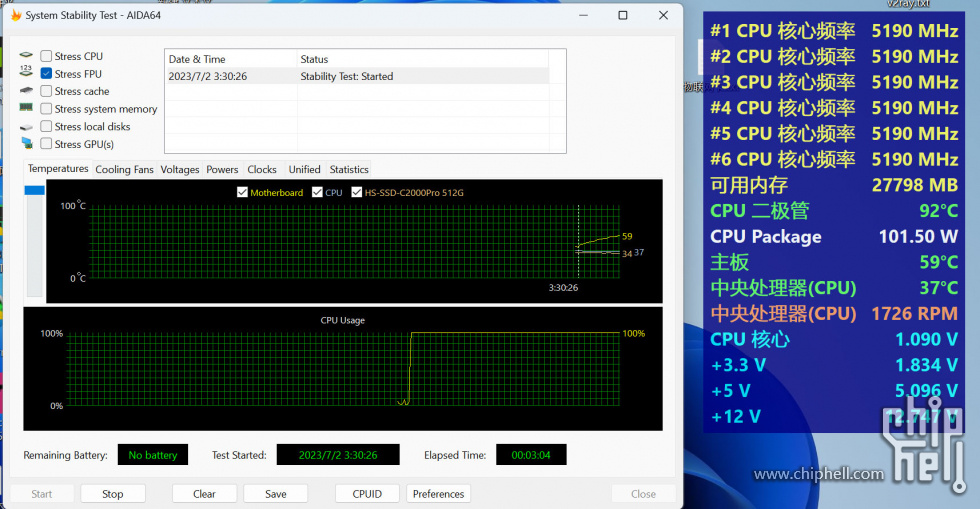Open the CPUID panel
The image size is (980, 509).
(367, 494)
